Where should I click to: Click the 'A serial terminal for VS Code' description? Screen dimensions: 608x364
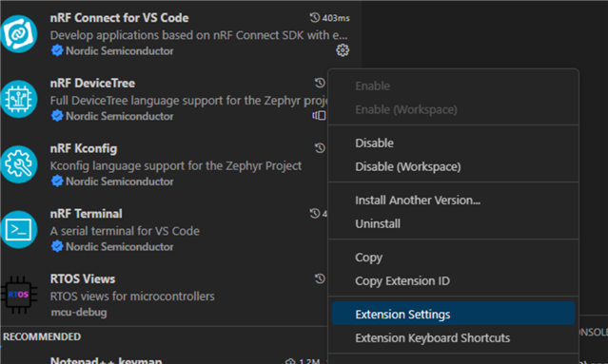coord(125,231)
